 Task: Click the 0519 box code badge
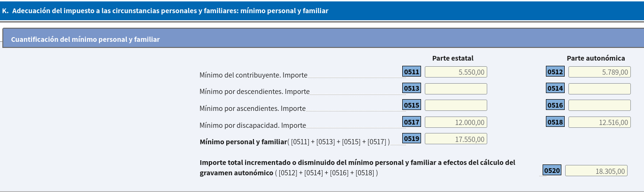click(412, 138)
